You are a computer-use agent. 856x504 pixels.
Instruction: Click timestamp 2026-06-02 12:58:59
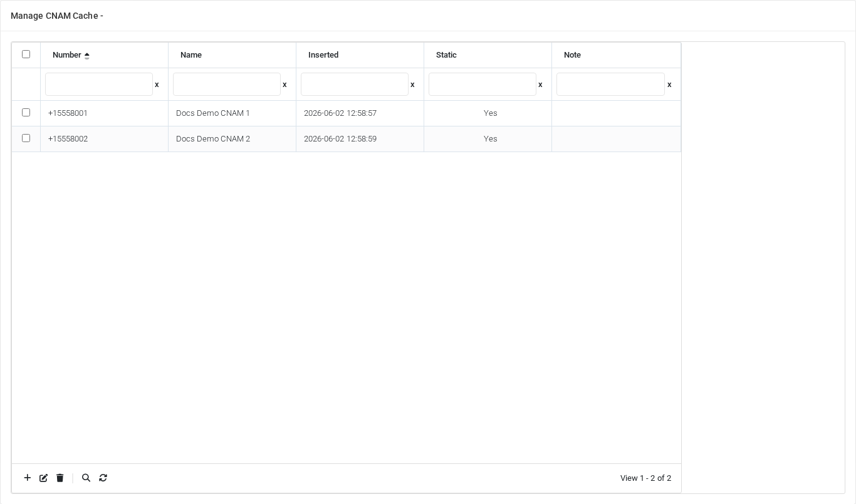click(340, 139)
